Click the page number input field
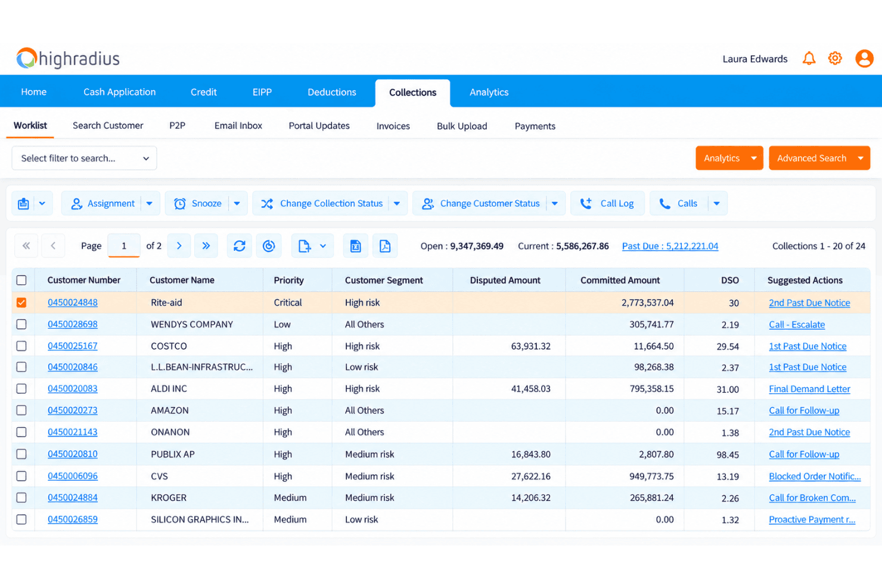 coord(124,245)
